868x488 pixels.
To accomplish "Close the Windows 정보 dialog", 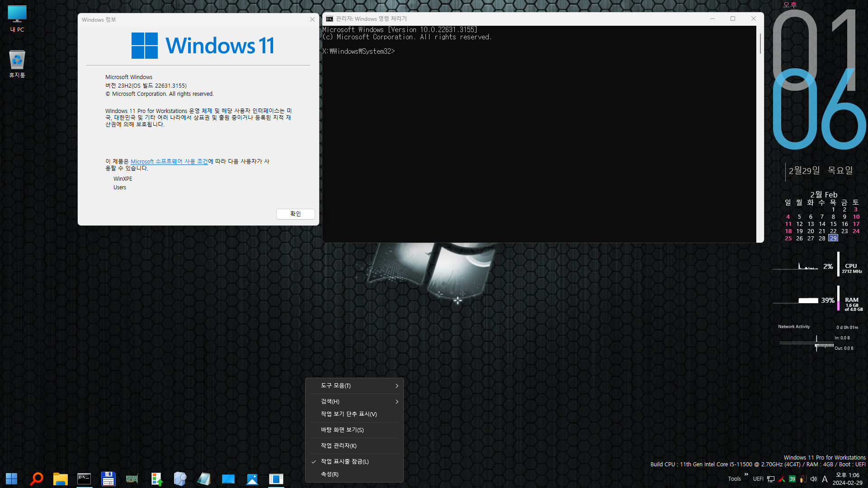I will 312,19.
